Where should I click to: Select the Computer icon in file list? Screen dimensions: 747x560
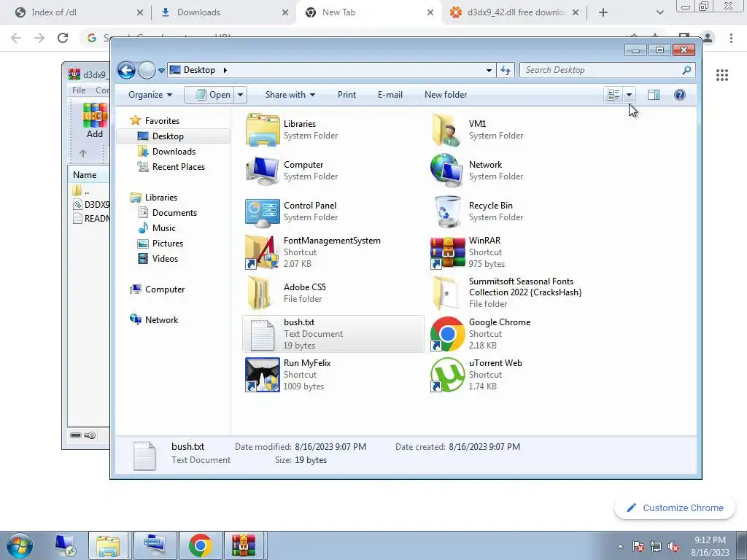coord(263,171)
